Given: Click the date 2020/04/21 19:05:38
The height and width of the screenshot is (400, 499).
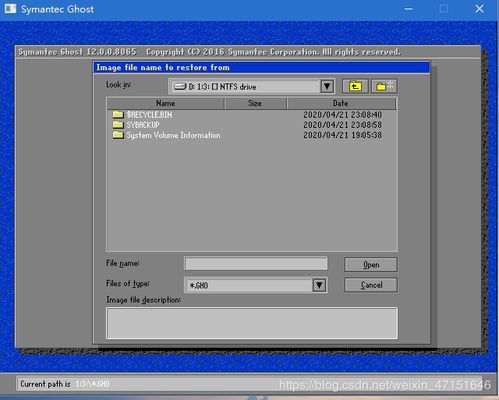Looking at the screenshot, I should click(342, 135).
